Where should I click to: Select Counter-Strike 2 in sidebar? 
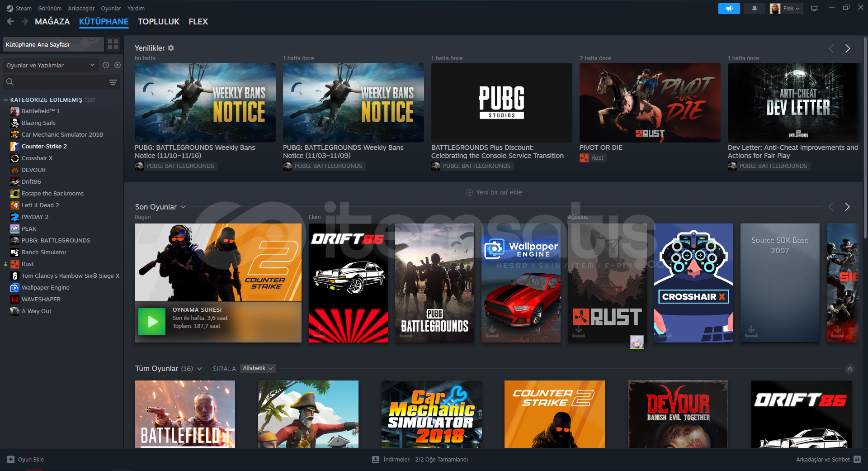[44, 147]
